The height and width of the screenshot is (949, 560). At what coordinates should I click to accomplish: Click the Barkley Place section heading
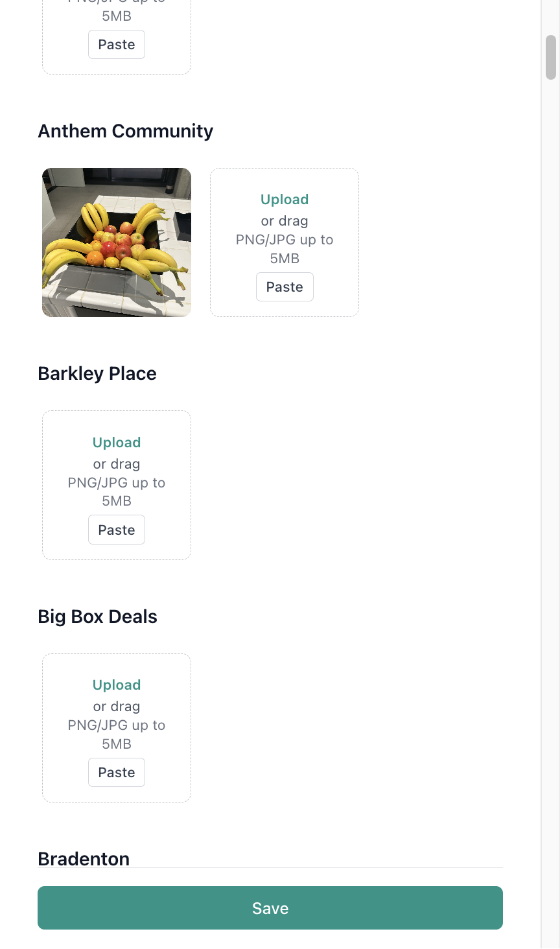coord(97,373)
